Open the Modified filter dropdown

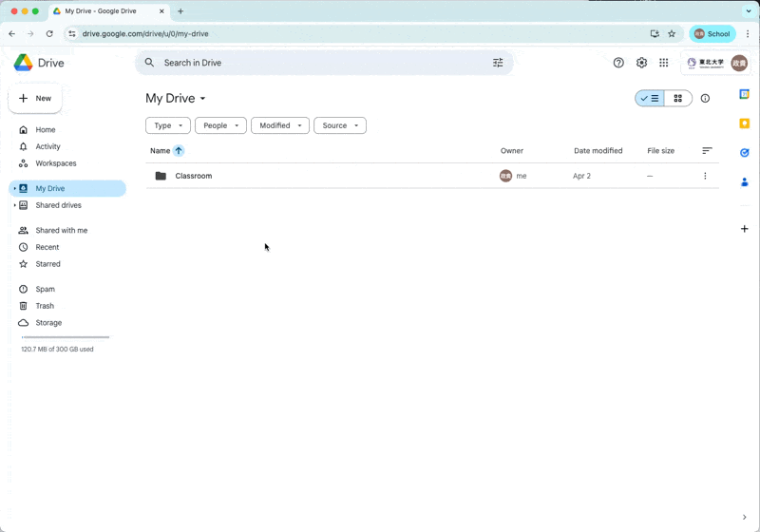[x=280, y=125]
